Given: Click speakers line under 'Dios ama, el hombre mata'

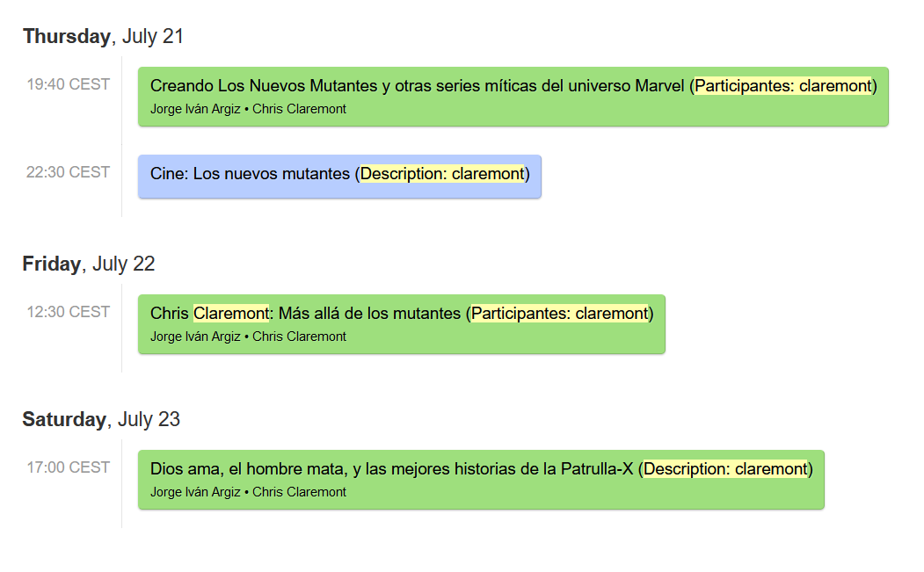Looking at the screenshot, I should point(248,492).
